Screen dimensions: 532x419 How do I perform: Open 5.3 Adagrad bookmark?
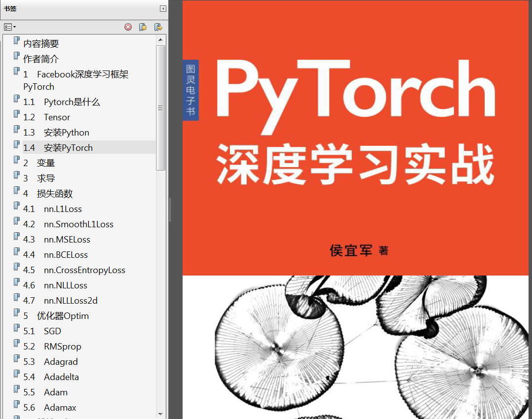tap(50, 362)
